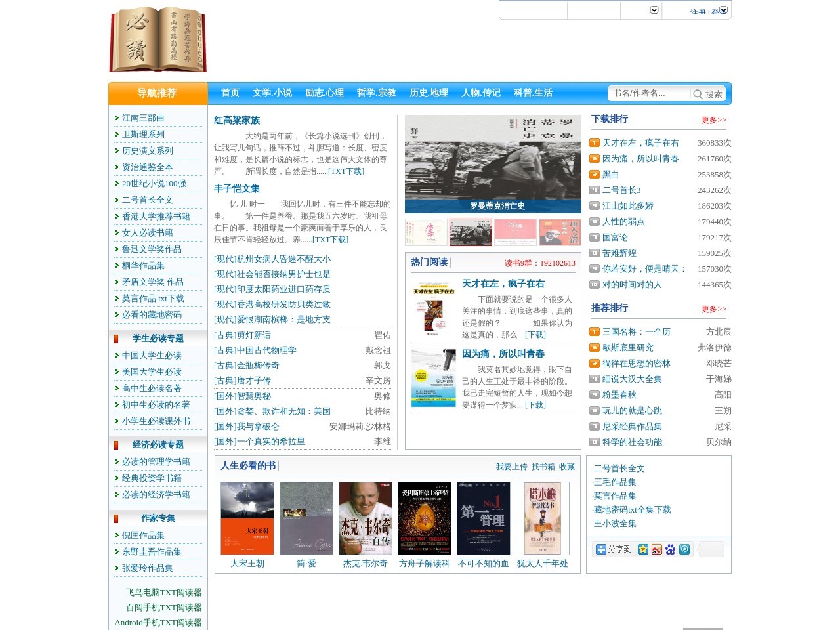840x630 pixels.
Task: Type in the 书名/作者名 search field
Action: 646,94
